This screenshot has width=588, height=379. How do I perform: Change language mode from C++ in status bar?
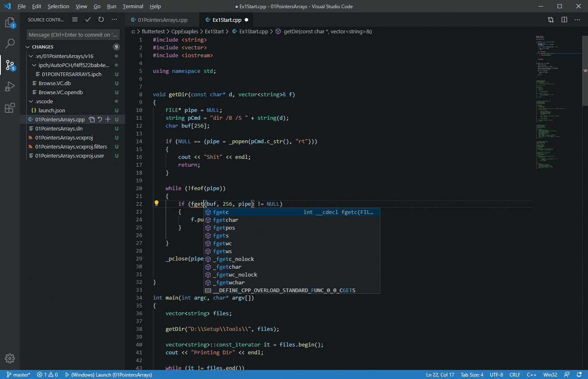531,374
